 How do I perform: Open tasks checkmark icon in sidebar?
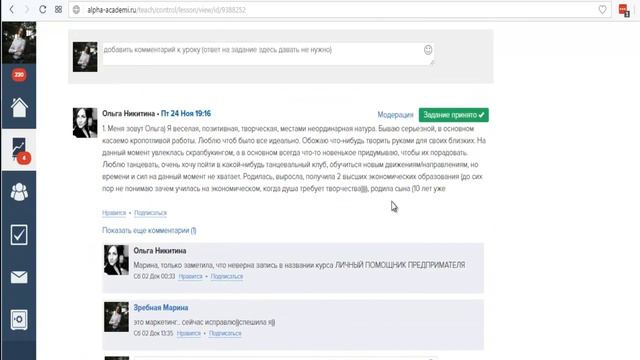[x=19, y=235]
